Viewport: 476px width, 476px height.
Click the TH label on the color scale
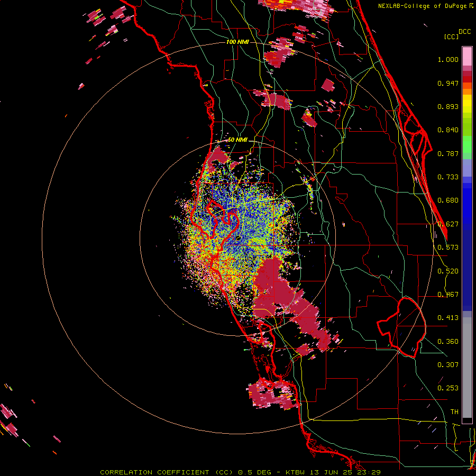(x=454, y=412)
